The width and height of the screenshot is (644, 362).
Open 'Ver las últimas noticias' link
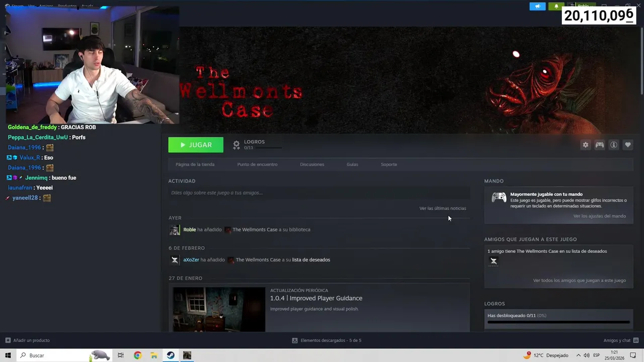(x=443, y=208)
